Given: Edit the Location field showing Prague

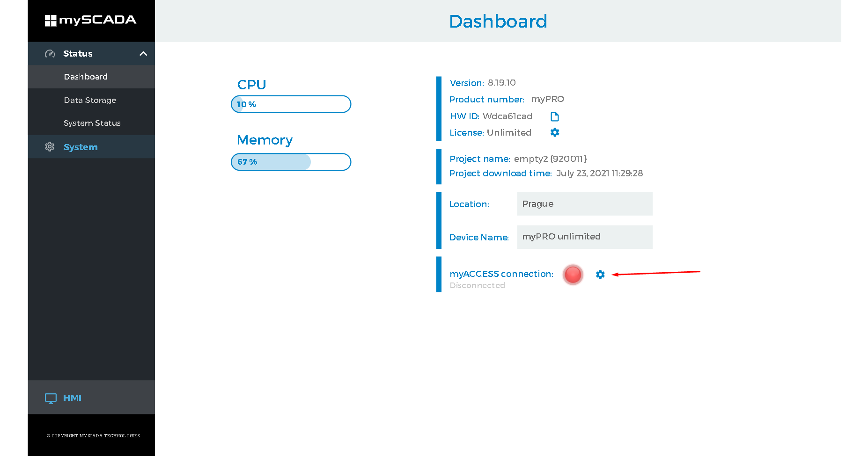Looking at the screenshot, I should [x=585, y=204].
